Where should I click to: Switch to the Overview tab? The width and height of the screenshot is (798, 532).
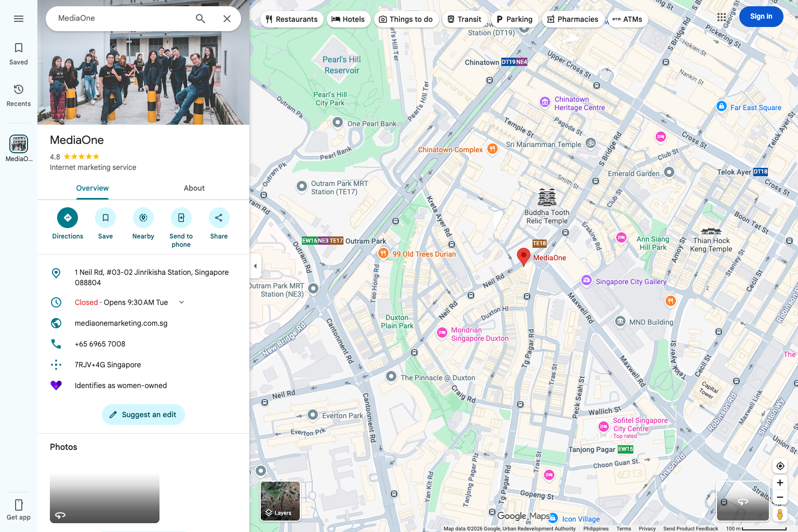92,188
